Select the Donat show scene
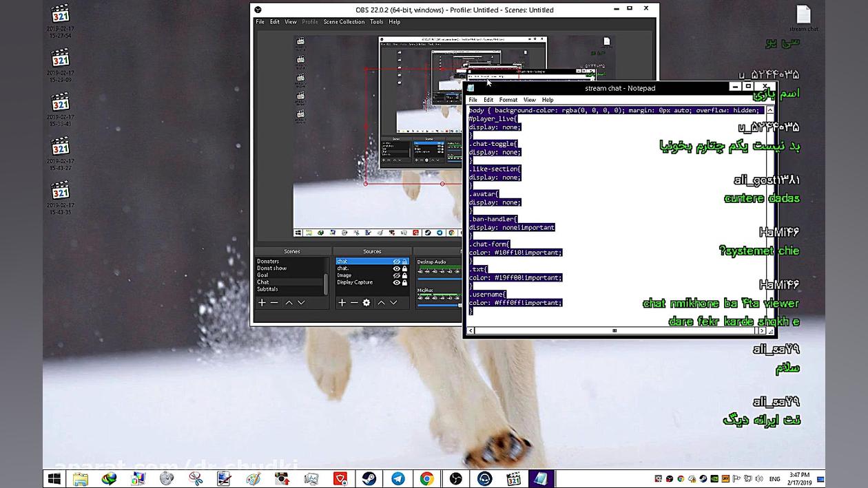Screen dimensions: 868x488 [x=289, y=268]
